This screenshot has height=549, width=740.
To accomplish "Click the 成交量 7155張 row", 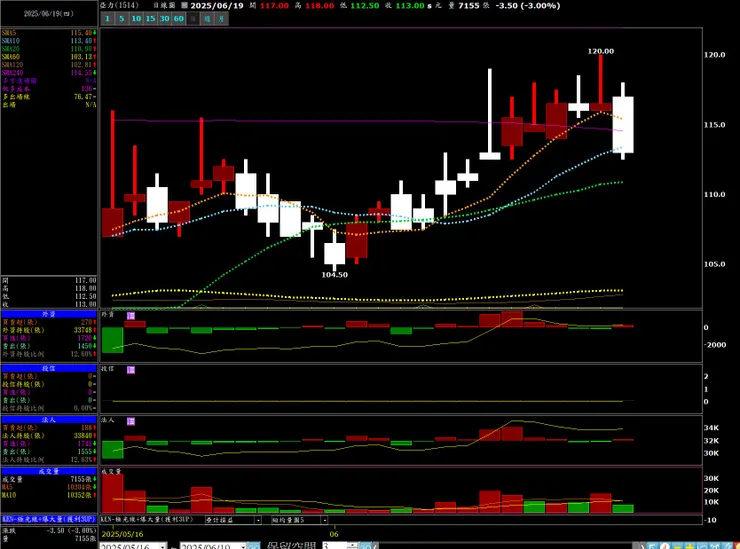I will (x=49, y=479).
